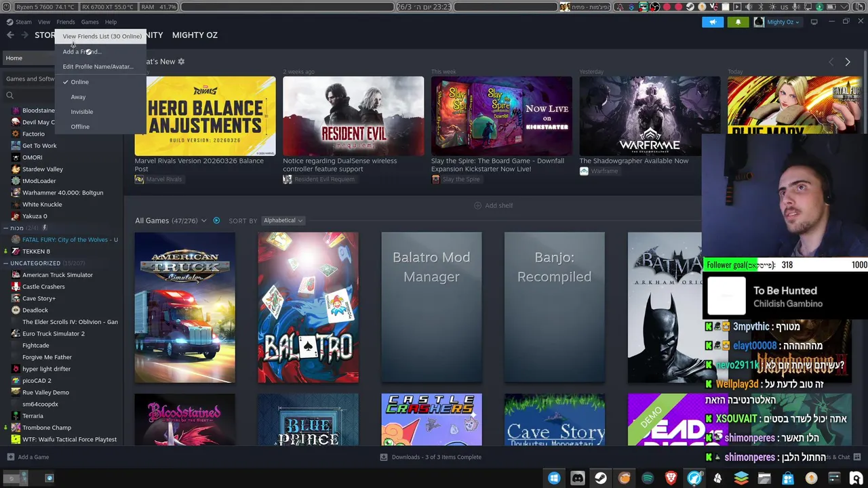Select Factorio in library list

tap(33, 134)
